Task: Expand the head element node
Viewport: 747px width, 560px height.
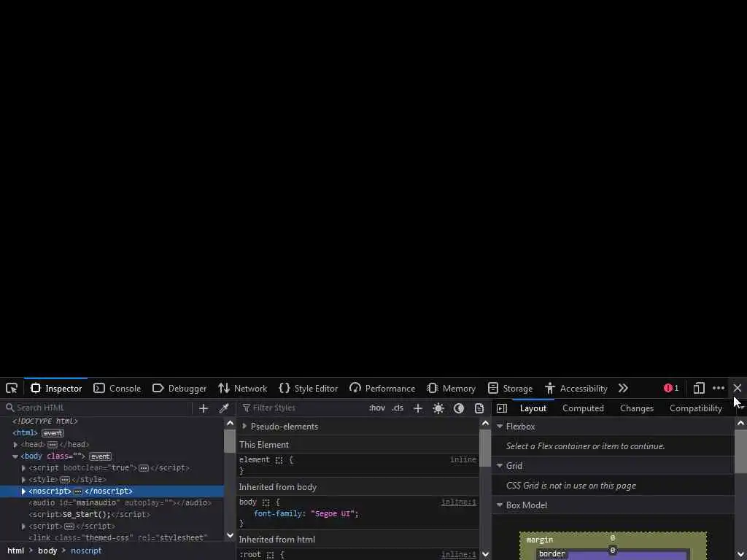Action: coord(16,444)
